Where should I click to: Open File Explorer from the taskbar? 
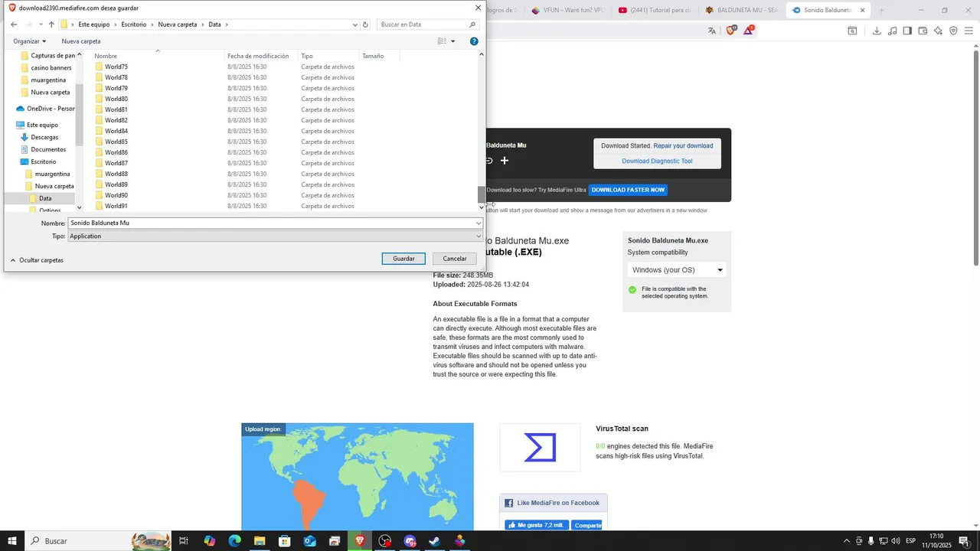(x=260, y=541)
